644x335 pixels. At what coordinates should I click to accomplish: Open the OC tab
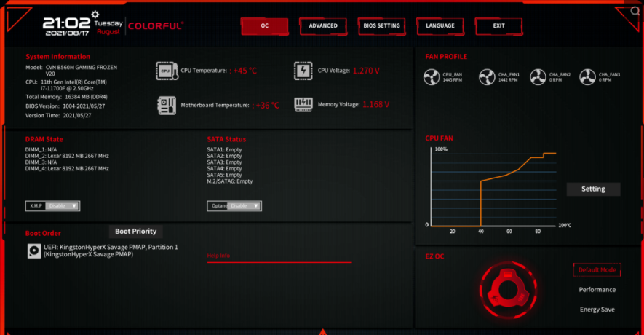pyautogui.click(x=265, y=26)
